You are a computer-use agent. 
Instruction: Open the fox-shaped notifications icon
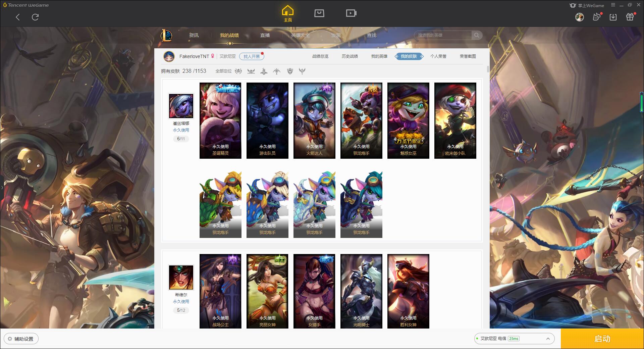click(597, 17)
